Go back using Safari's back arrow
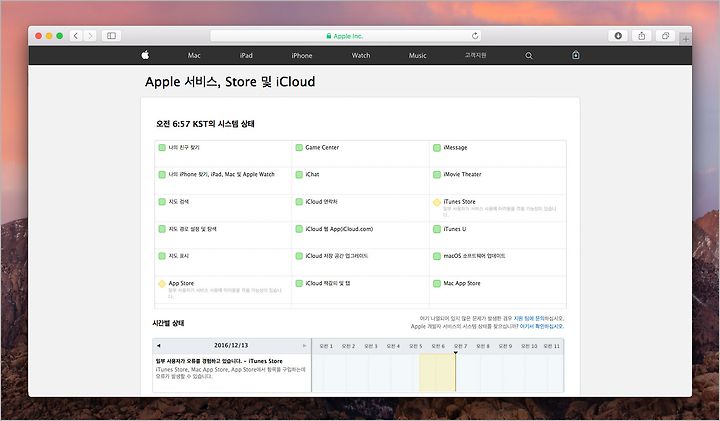The width and height of the screenshot is (720, 421). pos(76,36)
